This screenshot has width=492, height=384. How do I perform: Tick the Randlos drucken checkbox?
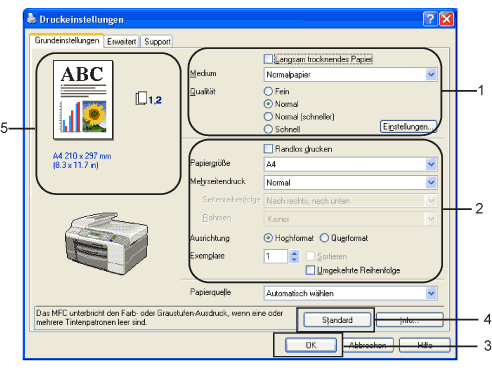click(268, 149)
